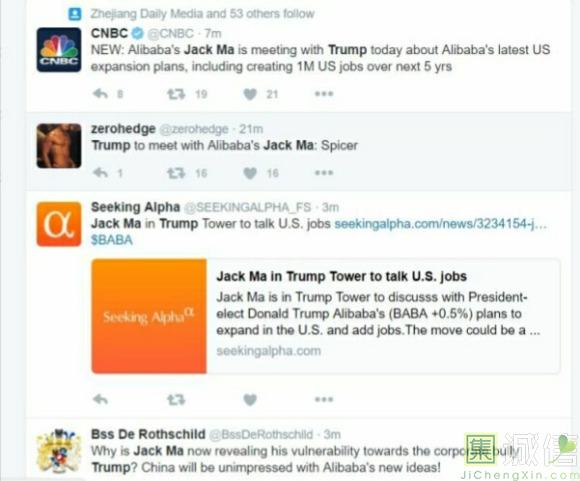Viewport: 580px width, 481px height.
Task: Reply to the CNBC tweet
Action: tap(100, 94)
